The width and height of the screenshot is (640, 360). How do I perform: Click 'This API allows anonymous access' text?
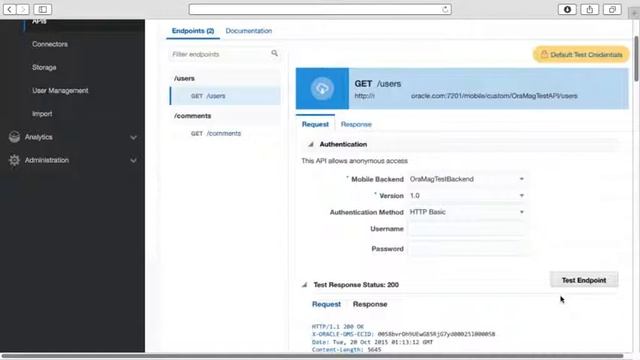354,161
